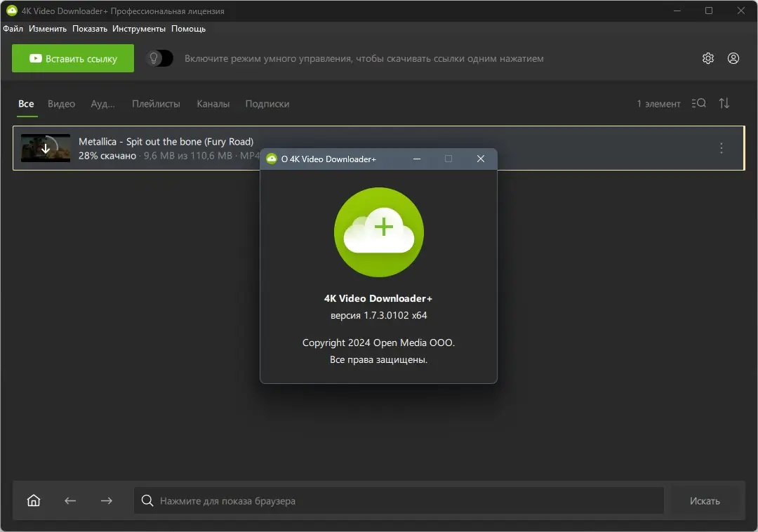
Task: Switch to the Каналы tab
Action: pos(213,103)
